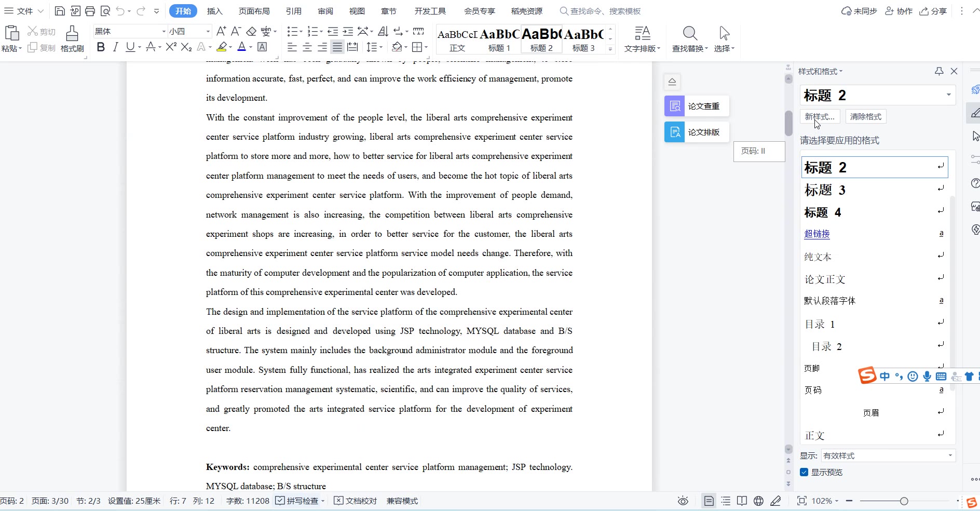980x511 pixels.
Task: Click the 分享 share button
Action: pyautogui.click(x=933, y=11)
